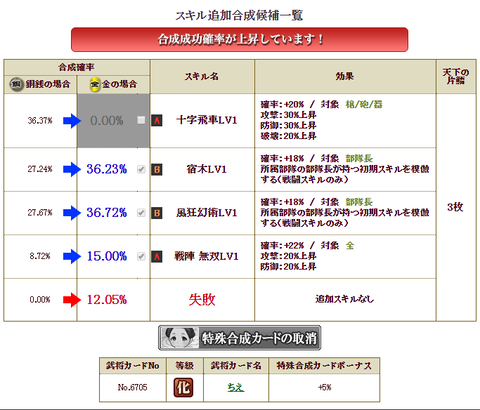Click the 特殊合成カードの取消 button

click(x=239, y=338)
